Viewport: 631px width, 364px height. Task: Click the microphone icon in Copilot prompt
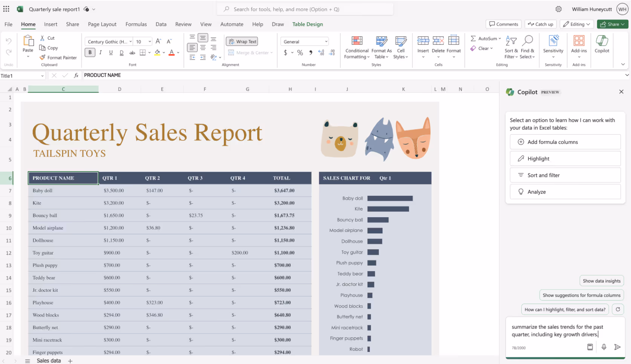click(603, 347)
